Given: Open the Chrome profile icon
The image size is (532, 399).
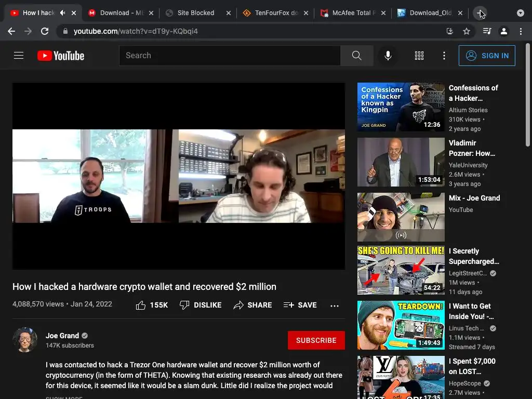Looking at the screenshot, I should click(x=504, y=31).
